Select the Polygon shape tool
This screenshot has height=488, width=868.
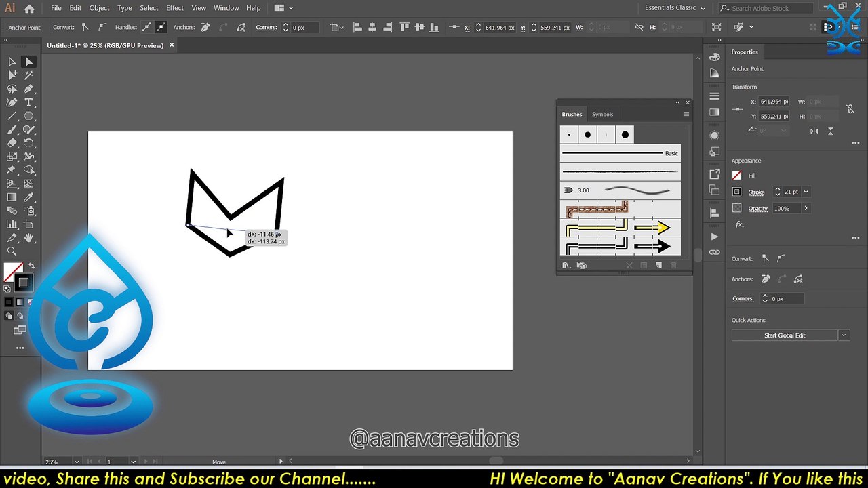pyautogui.click(x=28, y=116)
